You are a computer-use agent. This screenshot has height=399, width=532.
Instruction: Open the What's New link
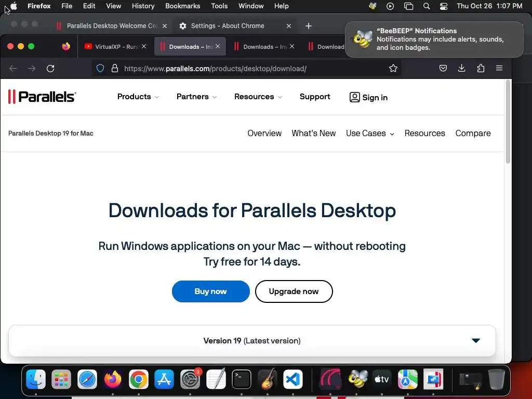click(313, 134)
